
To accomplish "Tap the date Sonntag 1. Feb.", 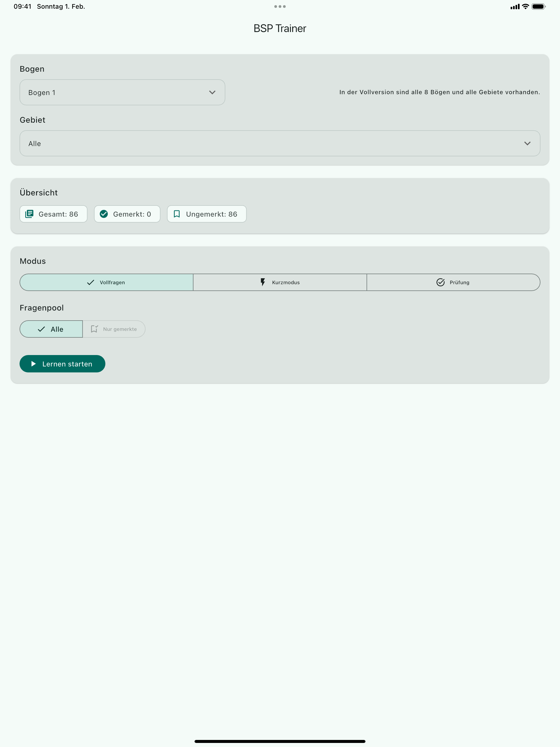I will tap(61, 7).
